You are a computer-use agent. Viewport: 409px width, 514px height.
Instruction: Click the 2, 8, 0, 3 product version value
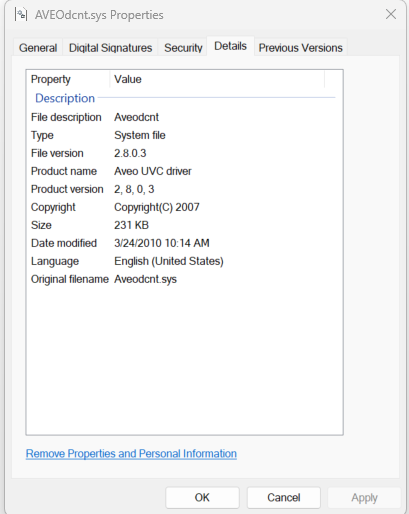coord(134,189)
